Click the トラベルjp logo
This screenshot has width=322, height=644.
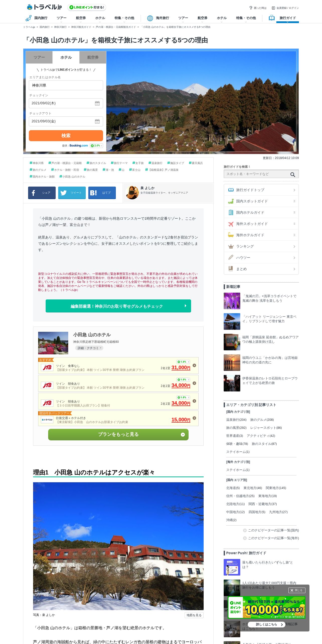point(44,7)
